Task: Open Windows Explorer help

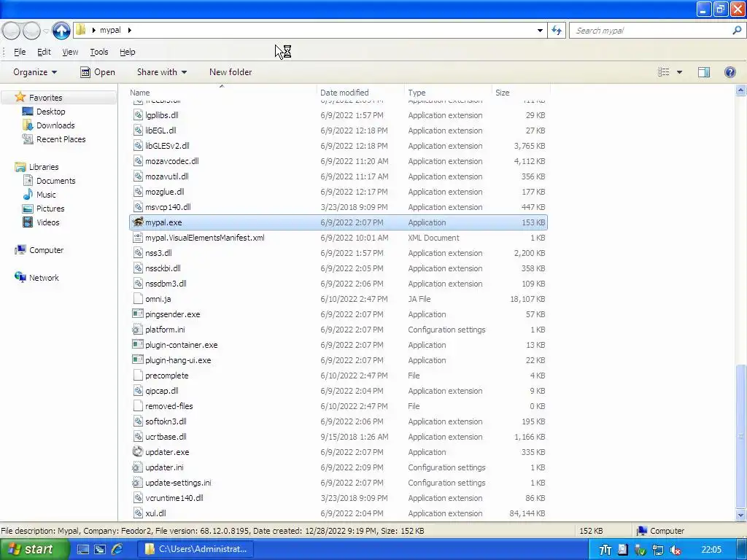Action: pos(729,72)
